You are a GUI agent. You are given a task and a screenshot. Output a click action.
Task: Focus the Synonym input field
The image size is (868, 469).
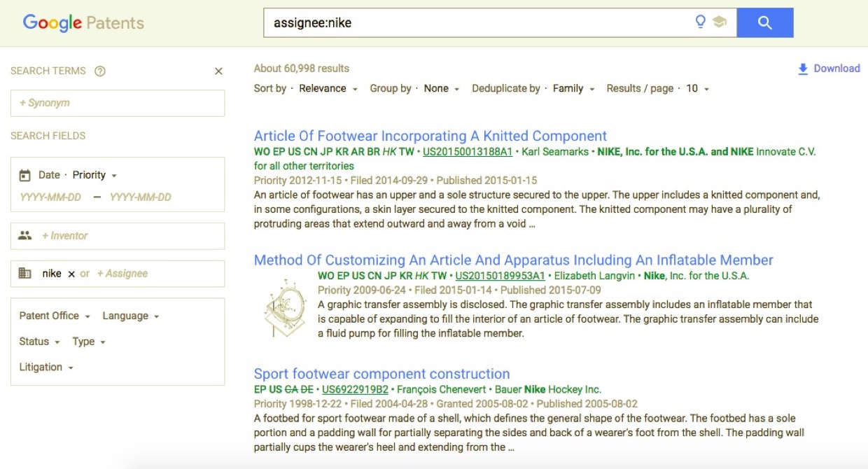coord(118,103)
